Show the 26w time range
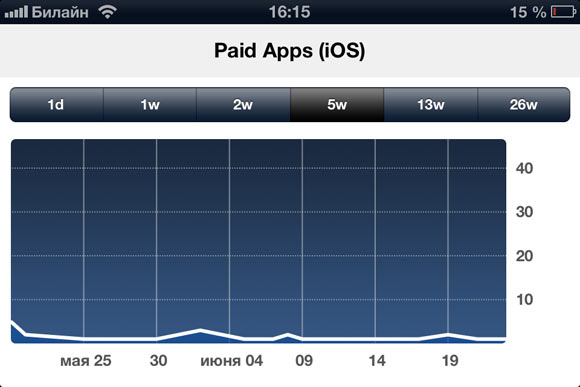 [x=524, y=105]
